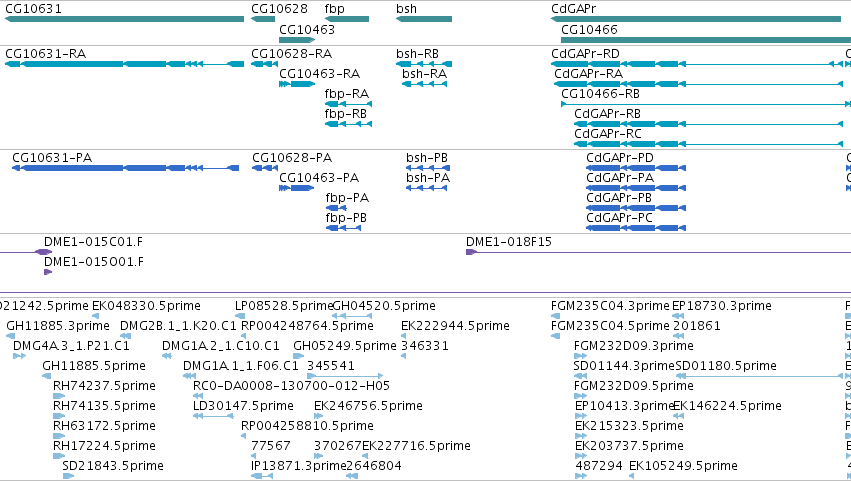Click the RH63172.5prime EST label
Screen dimensions: 851x481
(x=104, y=427)
